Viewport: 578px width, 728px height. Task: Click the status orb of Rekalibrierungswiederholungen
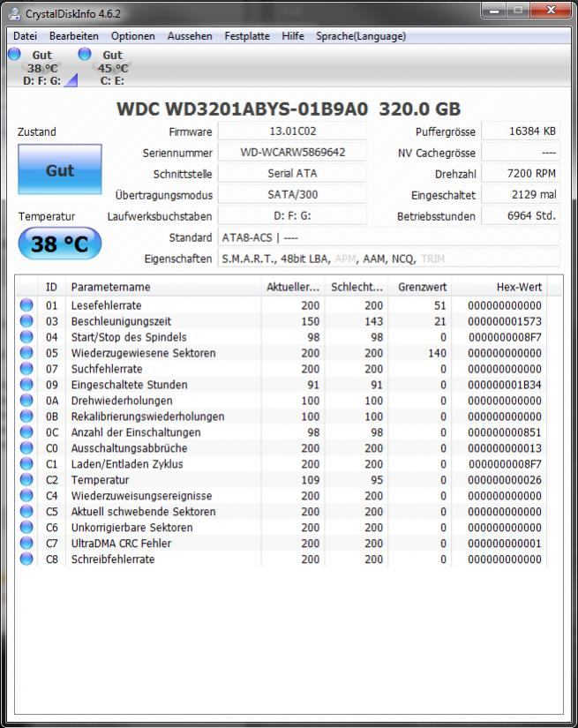(x=26, y=416)
